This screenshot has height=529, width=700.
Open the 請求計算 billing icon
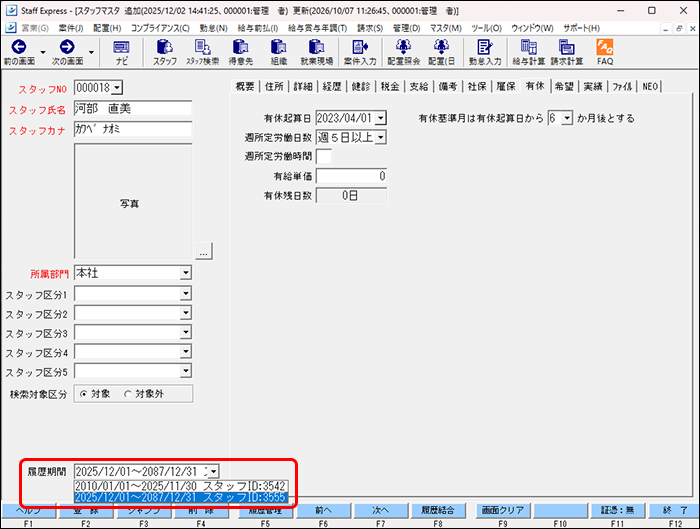coord(567,53)
